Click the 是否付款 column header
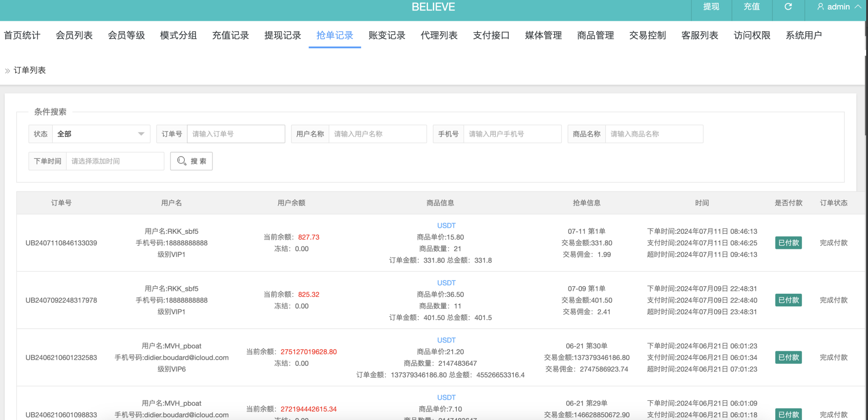This screenshot has width=868, height=420. pyautogui.click(x=788, y=203)
